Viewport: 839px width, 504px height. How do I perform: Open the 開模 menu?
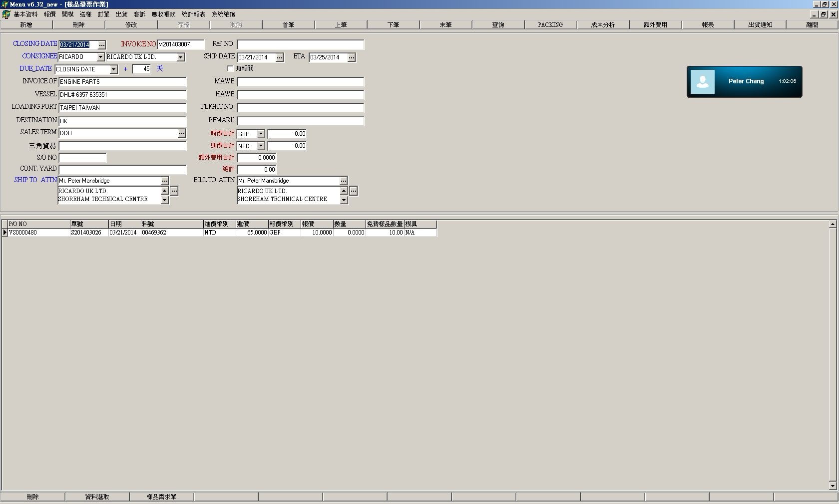[x=68, y=14]
